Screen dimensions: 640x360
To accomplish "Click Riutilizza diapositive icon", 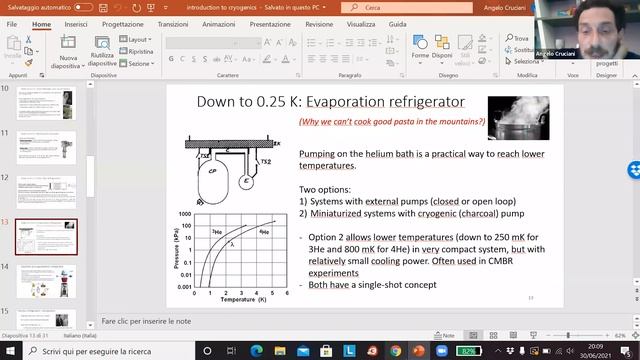I will 102,42.
